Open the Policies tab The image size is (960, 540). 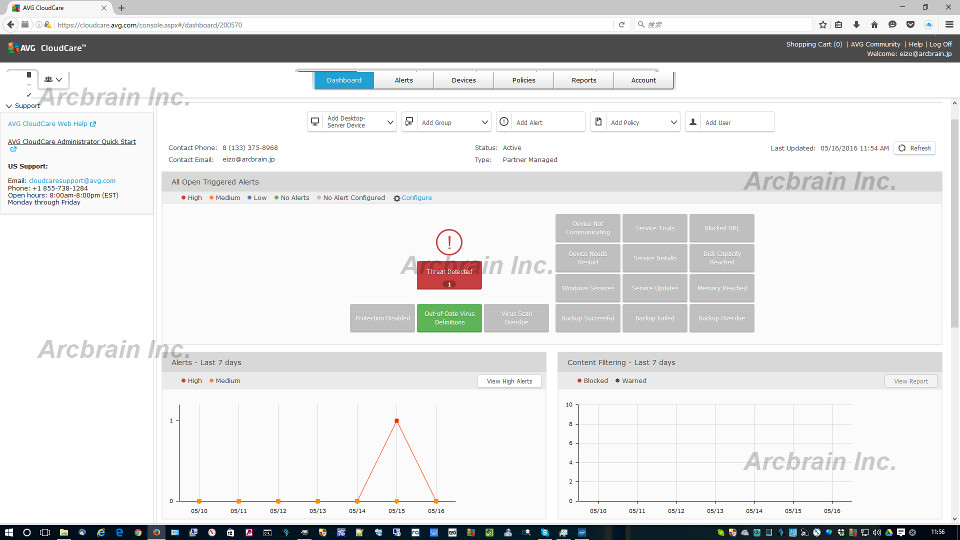[523, 80]
